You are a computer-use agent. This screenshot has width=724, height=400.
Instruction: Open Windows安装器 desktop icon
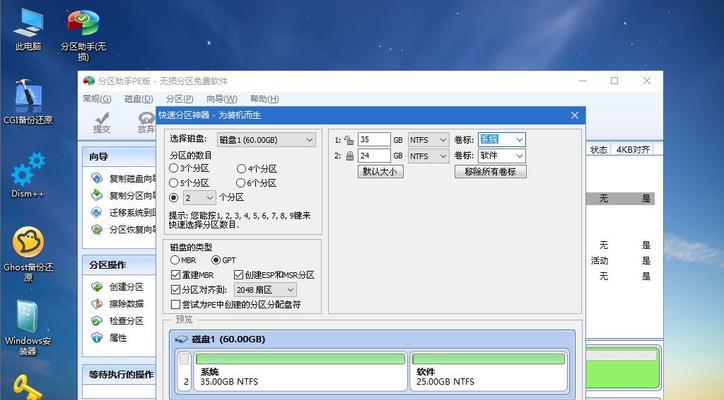pos(28,328)
